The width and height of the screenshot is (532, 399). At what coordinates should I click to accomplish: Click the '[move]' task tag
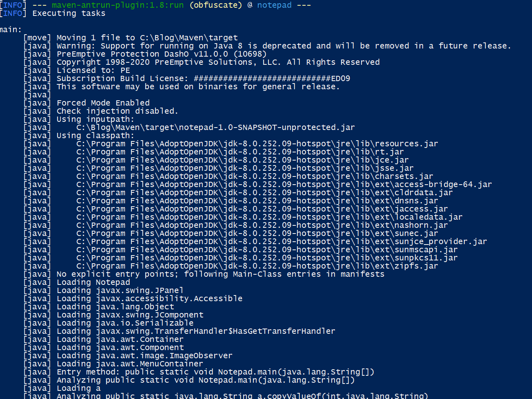coord(37,38)
